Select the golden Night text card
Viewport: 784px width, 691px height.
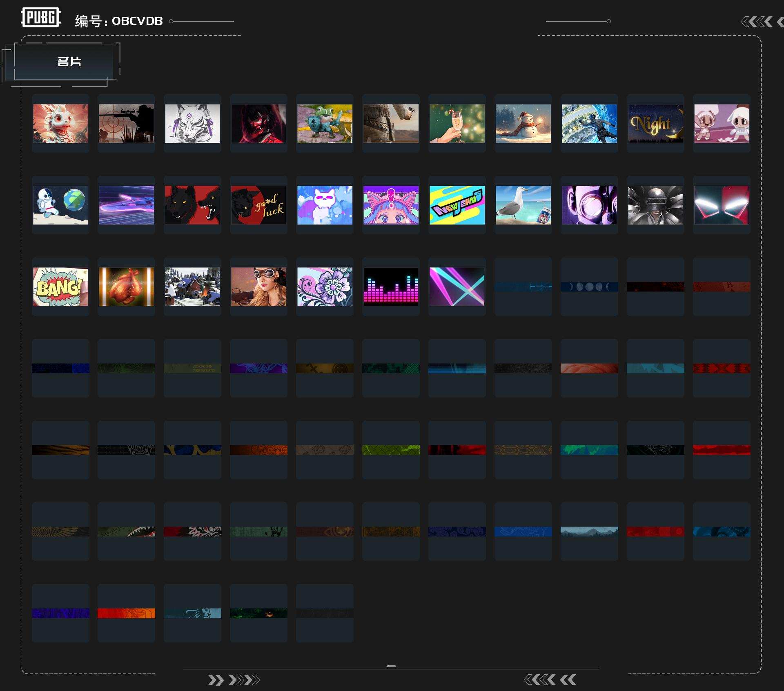pyautogui.click(x=655, y=123)
